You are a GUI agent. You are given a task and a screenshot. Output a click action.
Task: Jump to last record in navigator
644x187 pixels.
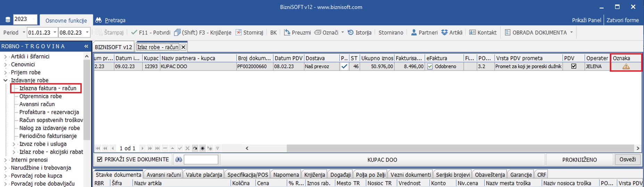tap(157, 148)
